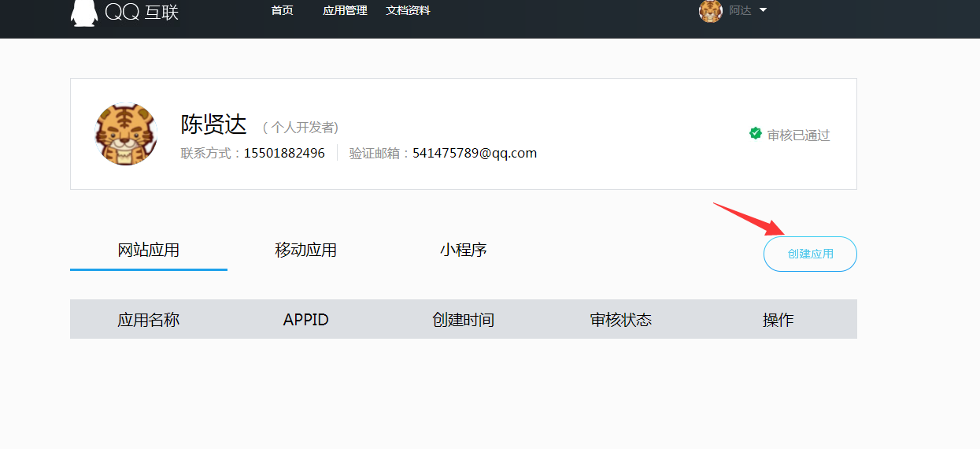Expand the dropdown arrow beside 阿达
The width and height of the screenshot is (980, 449).
point(763,10)
